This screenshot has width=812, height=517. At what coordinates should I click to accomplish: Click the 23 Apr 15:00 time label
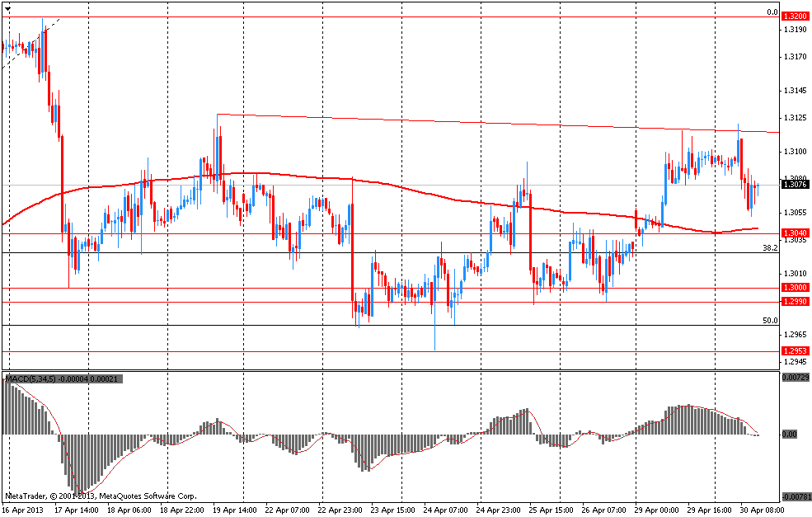point(393,510)
